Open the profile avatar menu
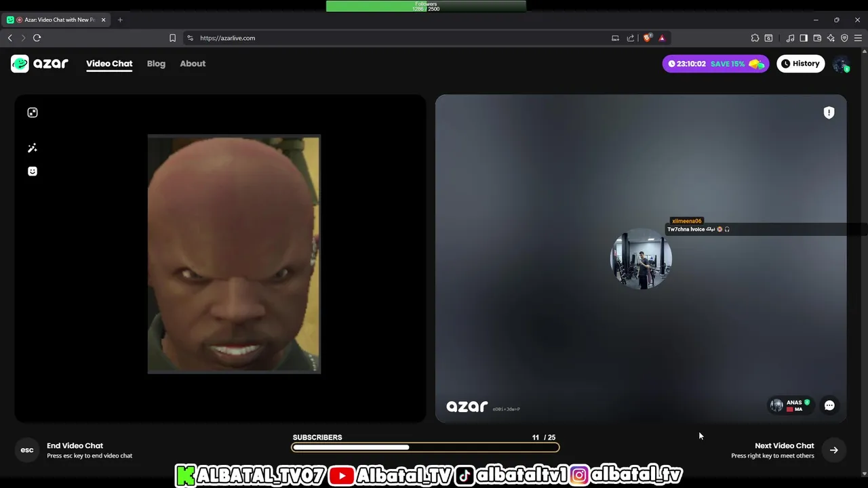 841,64
